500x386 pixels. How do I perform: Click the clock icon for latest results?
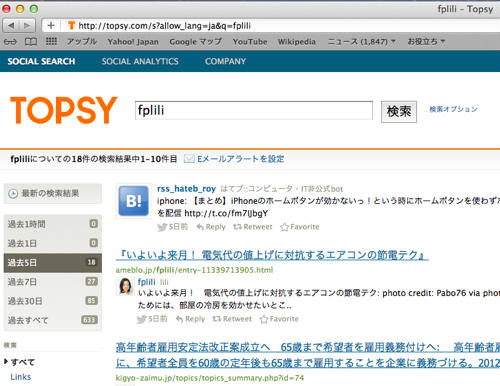[13, 194]
